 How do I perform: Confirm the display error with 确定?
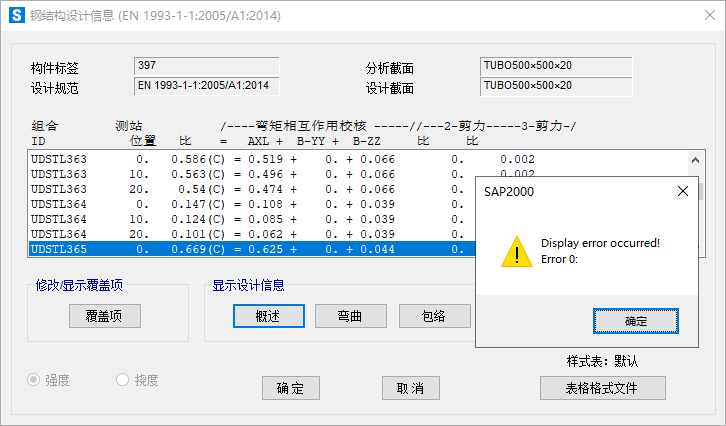click(635, 321)
